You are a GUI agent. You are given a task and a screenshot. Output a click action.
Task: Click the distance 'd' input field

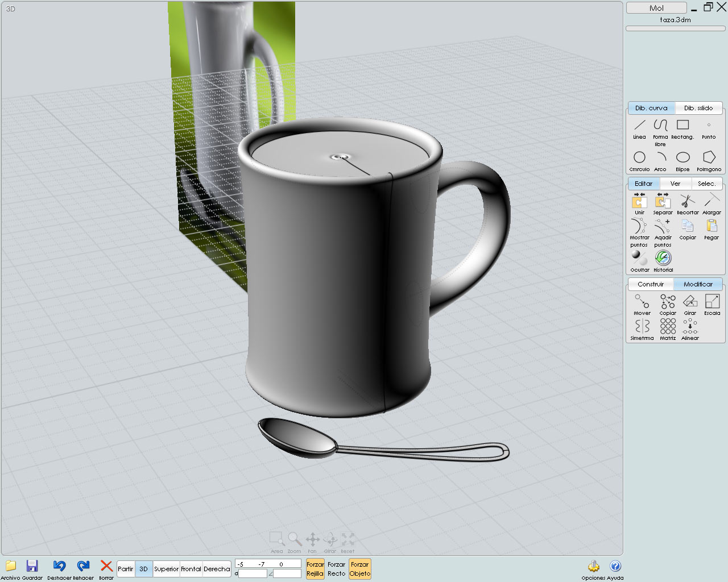[253, 574]
